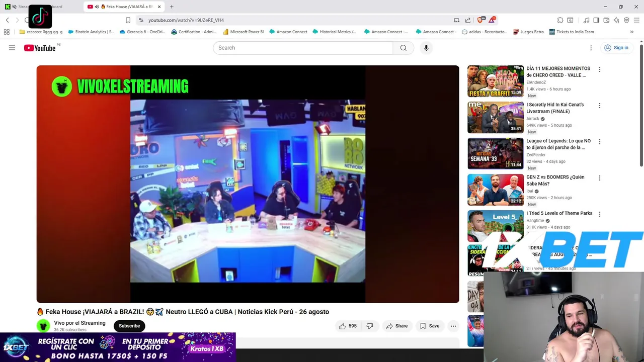Open the Juegos Retro bookmark
The image size is (644, 362).
point(528,32)
